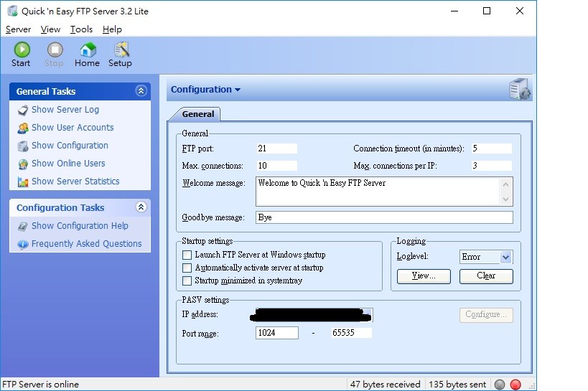Open the View menu

[x=50, y=29]
